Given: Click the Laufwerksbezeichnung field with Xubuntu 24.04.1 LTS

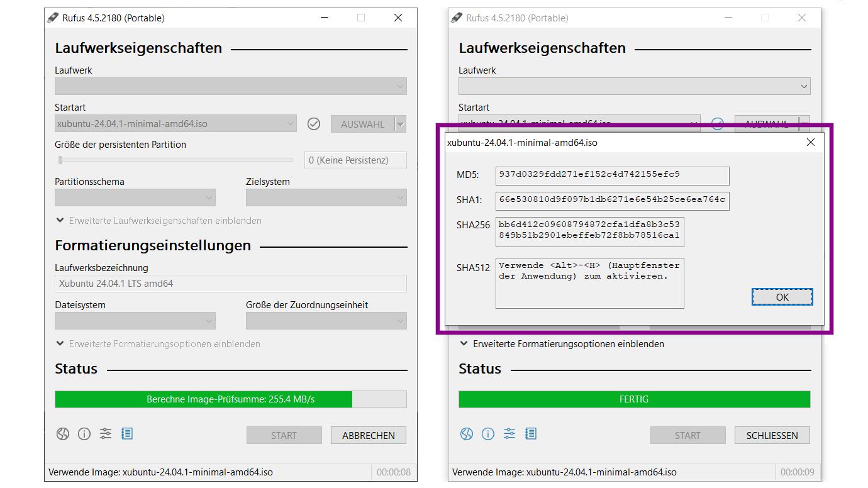Looking at the screenshot, I should [231, 284].
